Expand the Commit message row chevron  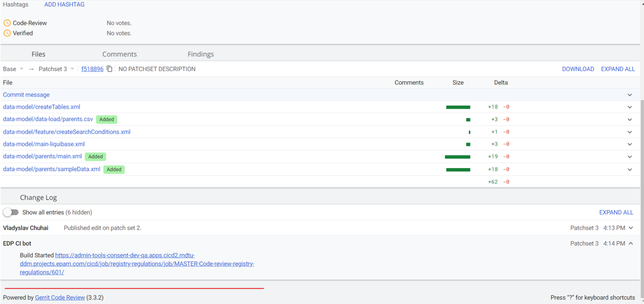click(x=630, y=95)
